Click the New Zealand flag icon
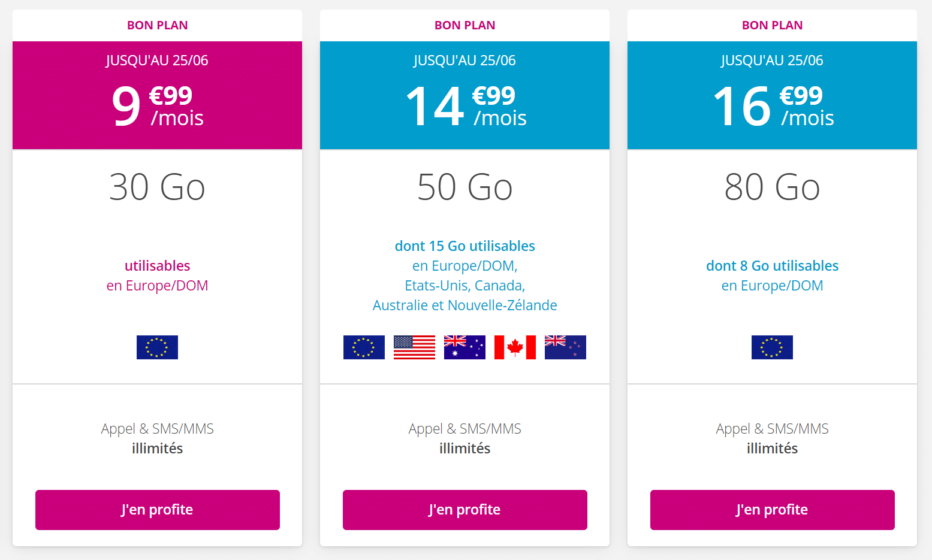 point(565,347)
